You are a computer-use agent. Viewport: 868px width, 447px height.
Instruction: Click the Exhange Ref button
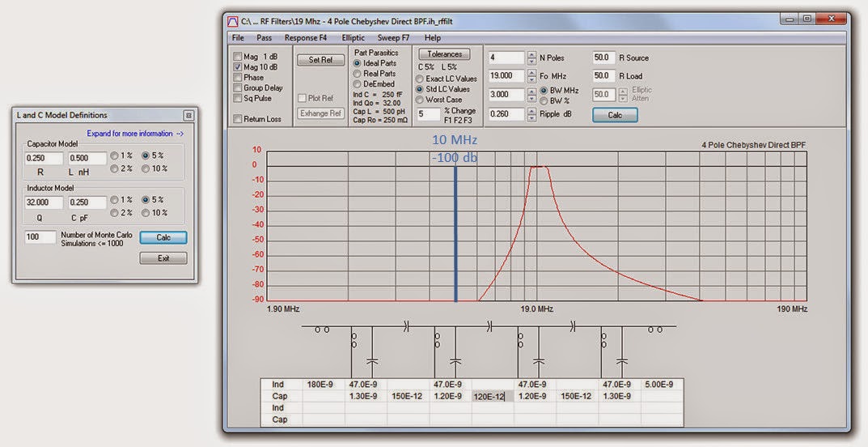pos(320,113)
